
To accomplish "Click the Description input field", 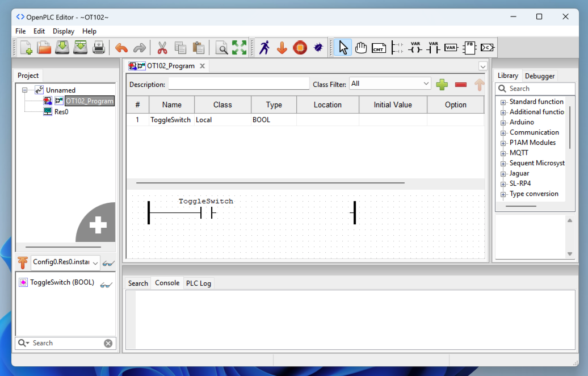I will [238, 83].
